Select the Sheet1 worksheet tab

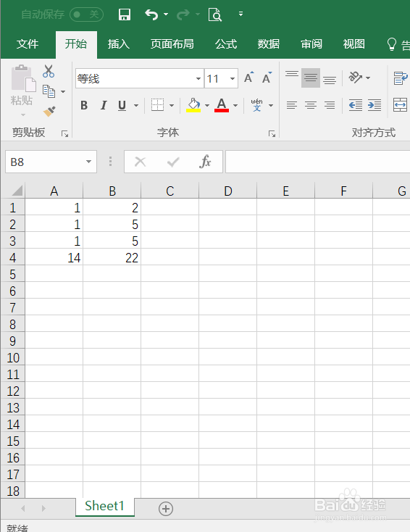tap(105, 506)
